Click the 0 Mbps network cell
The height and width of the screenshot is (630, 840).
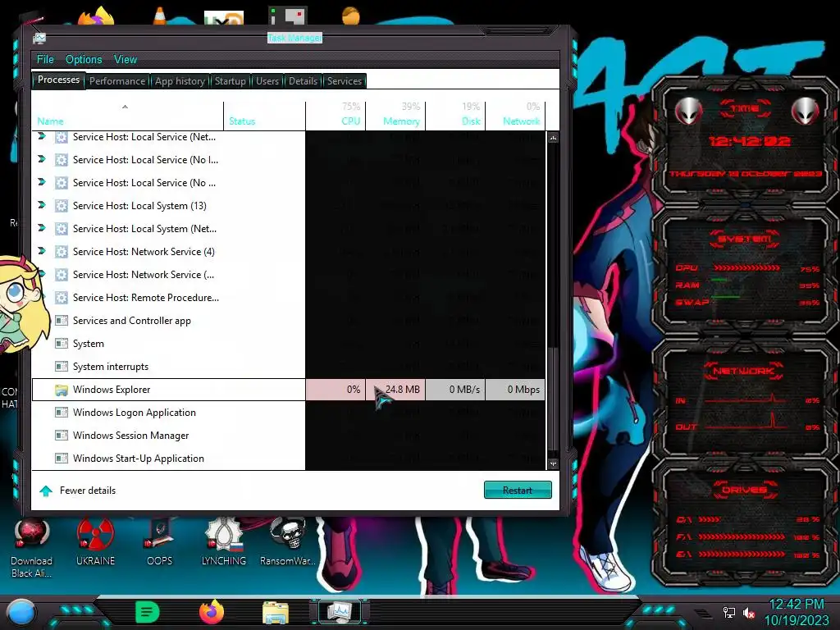515,390
